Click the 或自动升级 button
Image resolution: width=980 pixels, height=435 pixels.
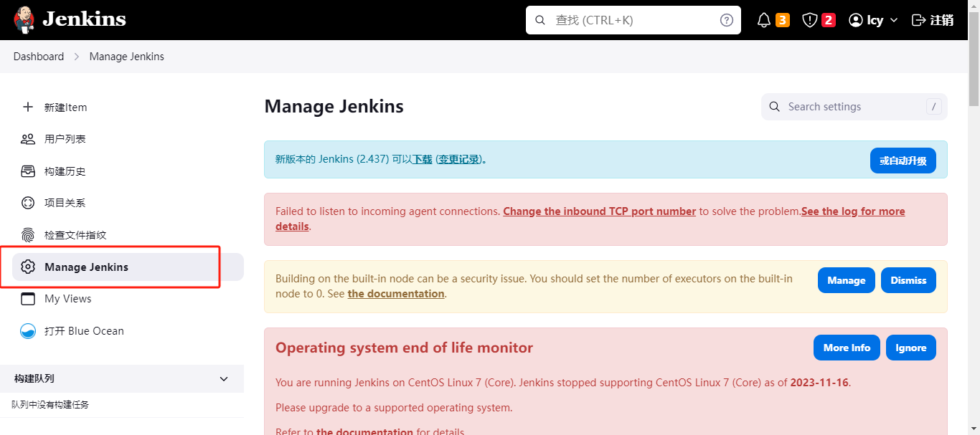pyautogui.click(x=903, y=161)
